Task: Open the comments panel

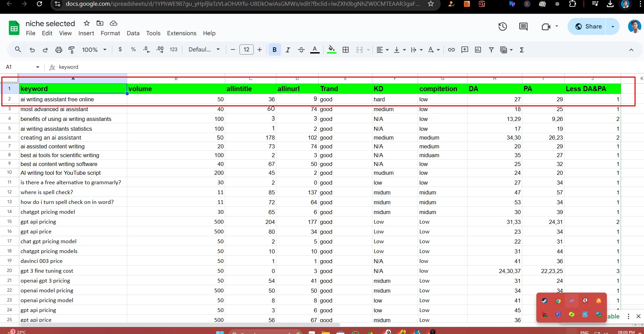Action: pos(523,26)
